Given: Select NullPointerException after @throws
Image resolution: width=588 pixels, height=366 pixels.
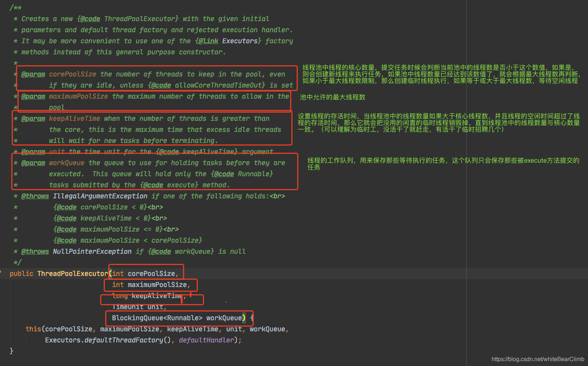Looking at the screenshot, I should click(x=92, y=251).
